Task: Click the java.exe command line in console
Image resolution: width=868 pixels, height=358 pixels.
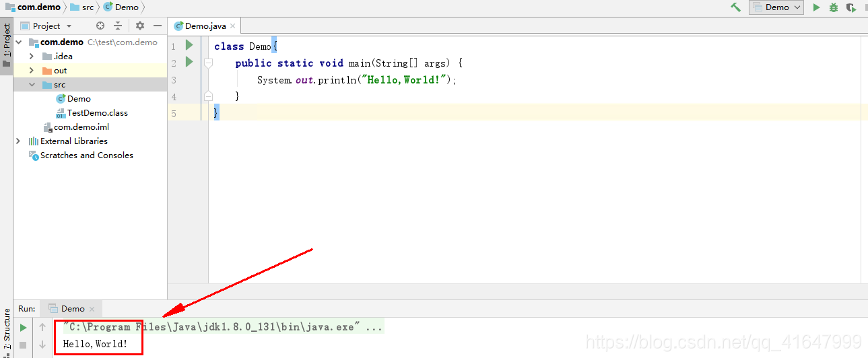Action: (x=224, y=327)
